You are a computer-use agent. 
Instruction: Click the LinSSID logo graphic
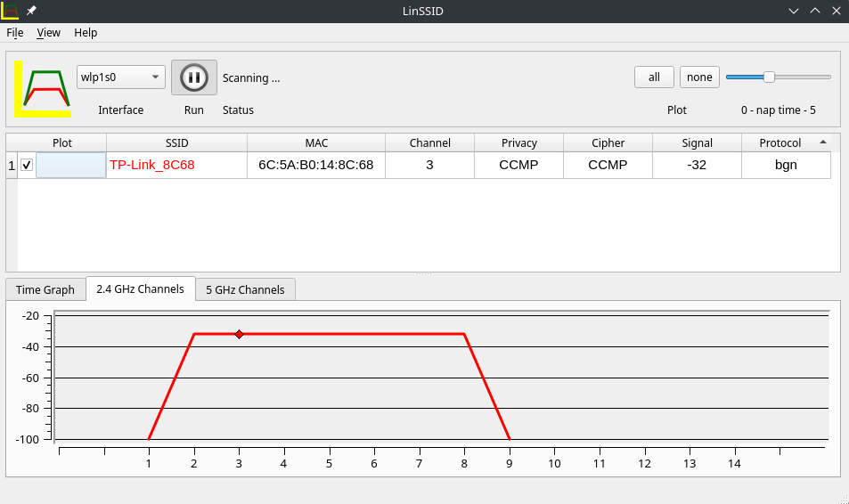[x=43, y=88]
